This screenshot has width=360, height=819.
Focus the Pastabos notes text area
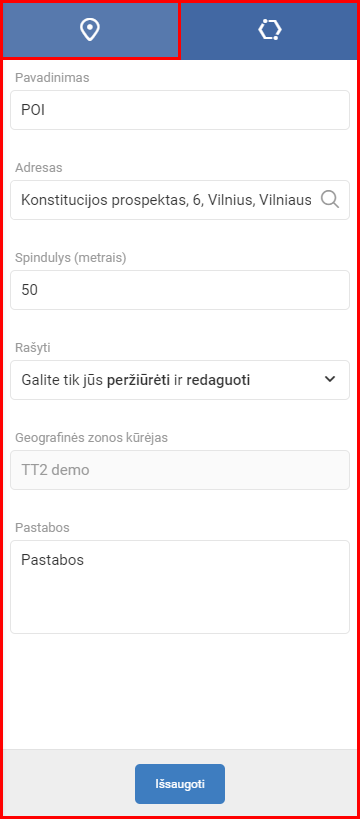180,587
